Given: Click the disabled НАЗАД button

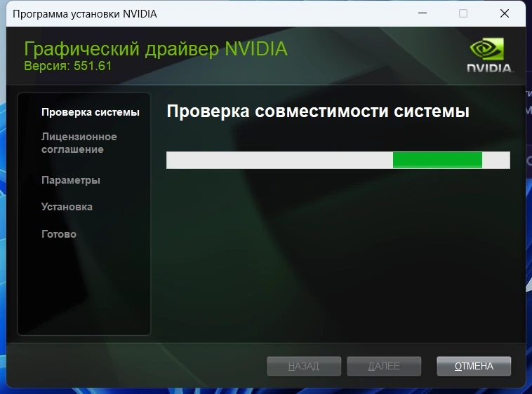Looking at the screenshot, I should 304,366.
